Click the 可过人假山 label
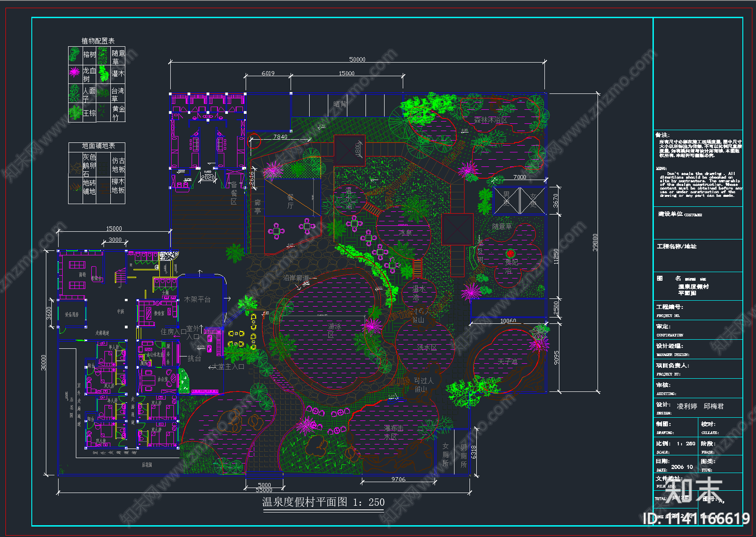The image size is (756, 537). pos(424,385)
